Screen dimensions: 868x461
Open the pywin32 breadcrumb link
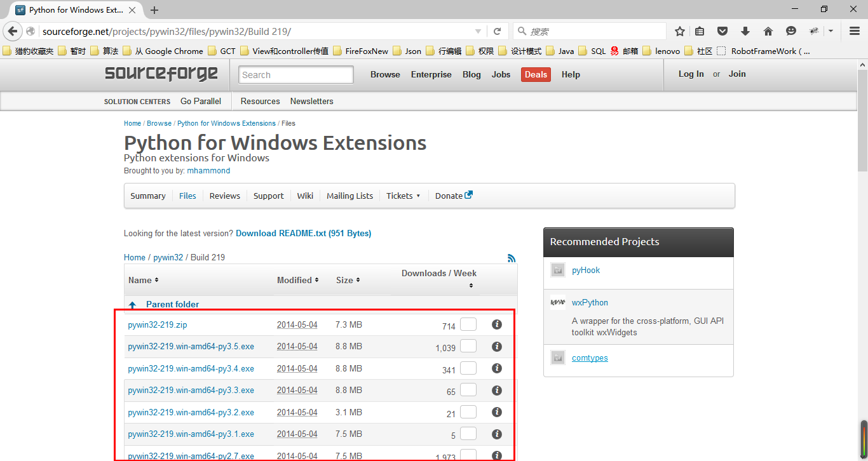[168, 257]
